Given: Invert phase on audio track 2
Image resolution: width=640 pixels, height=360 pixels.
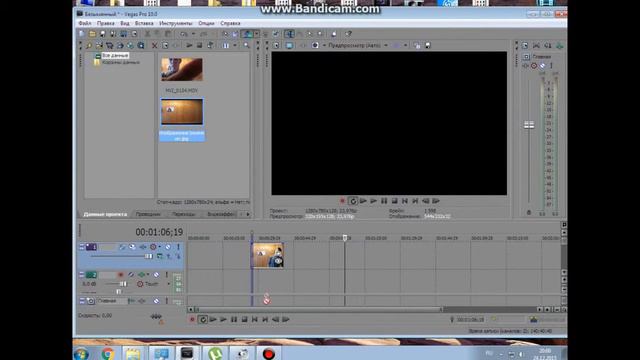Looking at the screenshot, I should (131, 275).
